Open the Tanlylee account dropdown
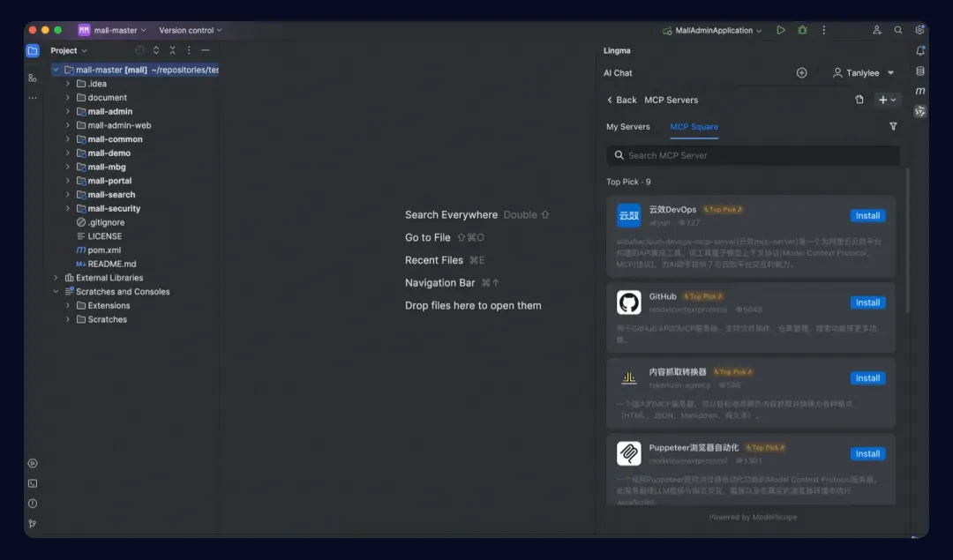The image size is (953, 560). tap(863, 73)
